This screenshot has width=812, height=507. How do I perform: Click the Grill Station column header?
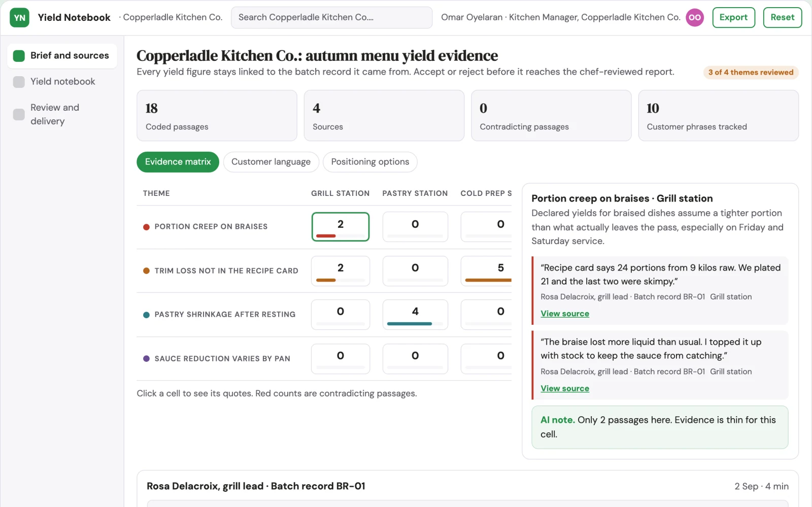tap(340, 193)
